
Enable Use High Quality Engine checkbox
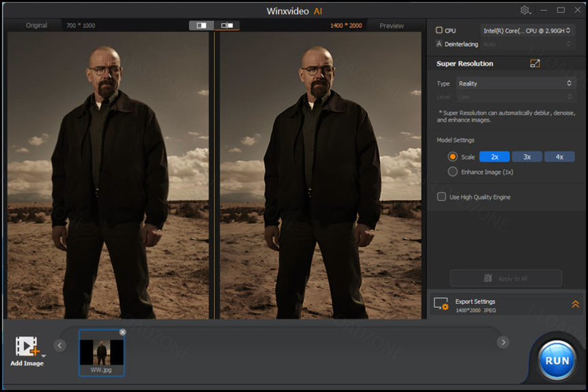pos(442,196)
